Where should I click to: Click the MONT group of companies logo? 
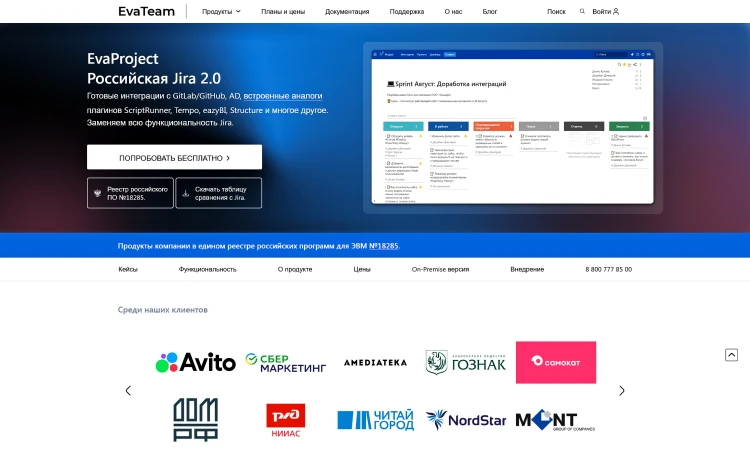pyautogui.click(x=555, y=420)
